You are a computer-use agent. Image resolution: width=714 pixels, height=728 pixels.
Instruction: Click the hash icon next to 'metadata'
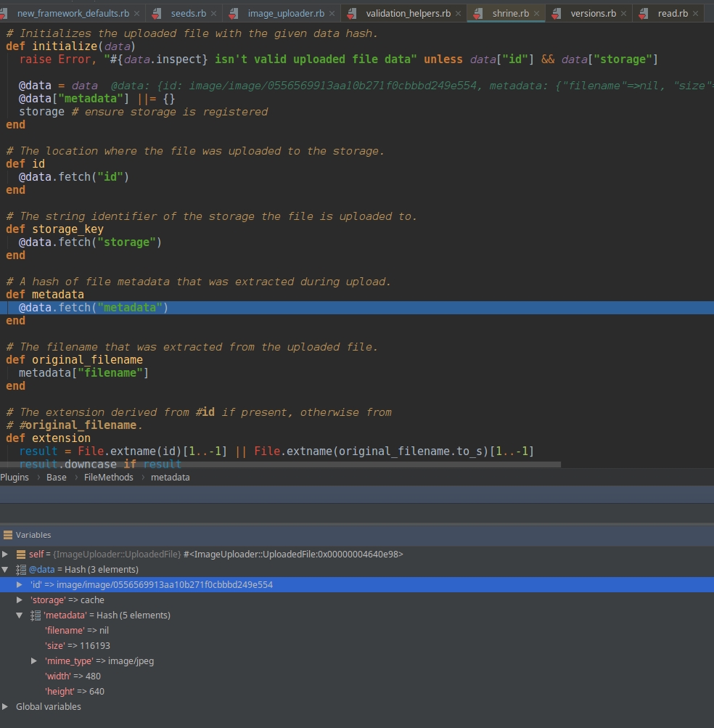coord(36,615)
